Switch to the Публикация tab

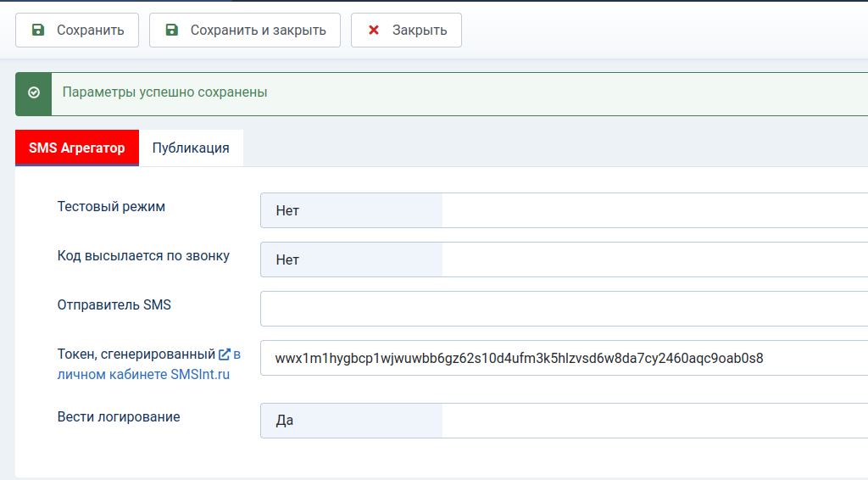191,148
